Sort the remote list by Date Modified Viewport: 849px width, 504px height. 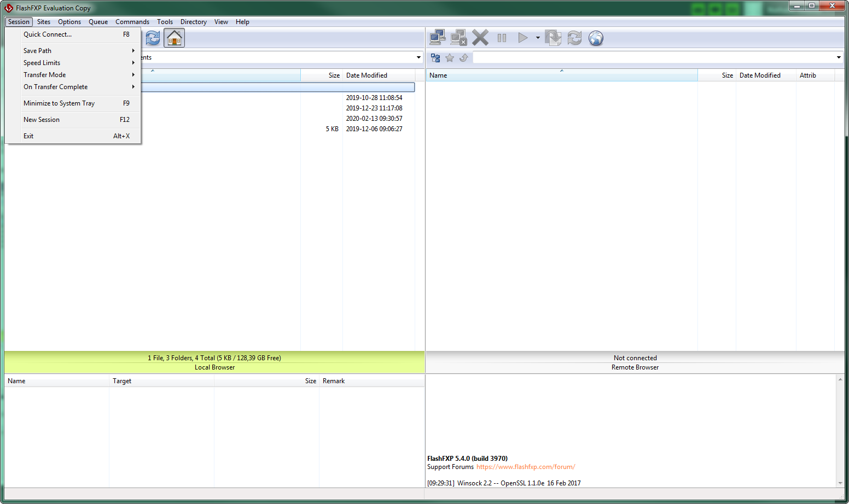pos(766,75)
